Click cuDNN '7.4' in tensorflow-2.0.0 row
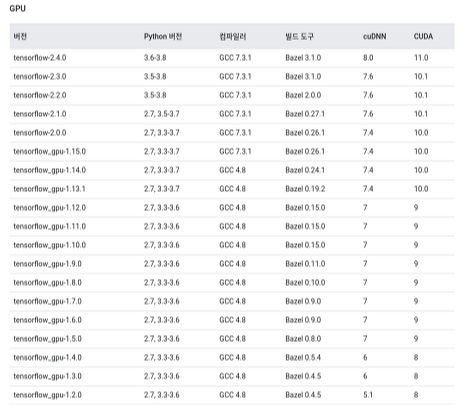 pyautogui.click(x=368, y=133)
